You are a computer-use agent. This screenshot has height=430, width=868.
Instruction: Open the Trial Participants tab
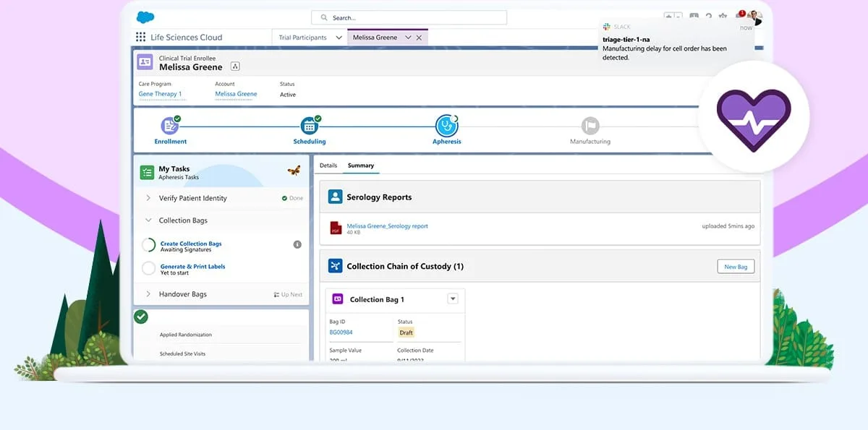pos(303,38)
